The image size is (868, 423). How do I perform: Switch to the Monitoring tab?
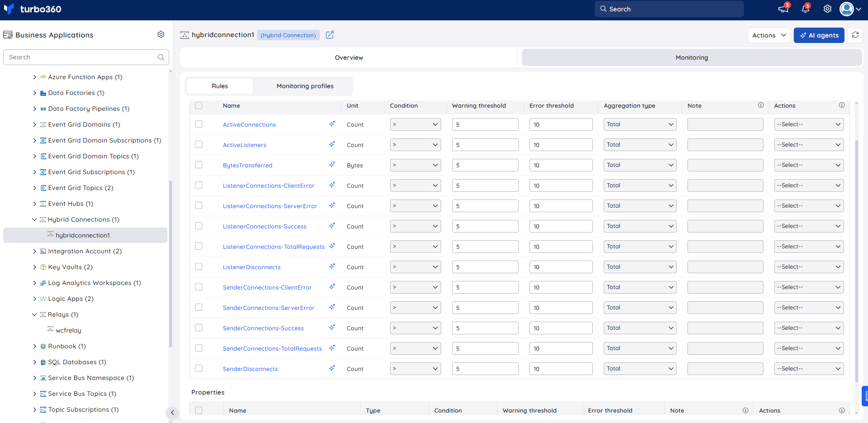[692, 57]
